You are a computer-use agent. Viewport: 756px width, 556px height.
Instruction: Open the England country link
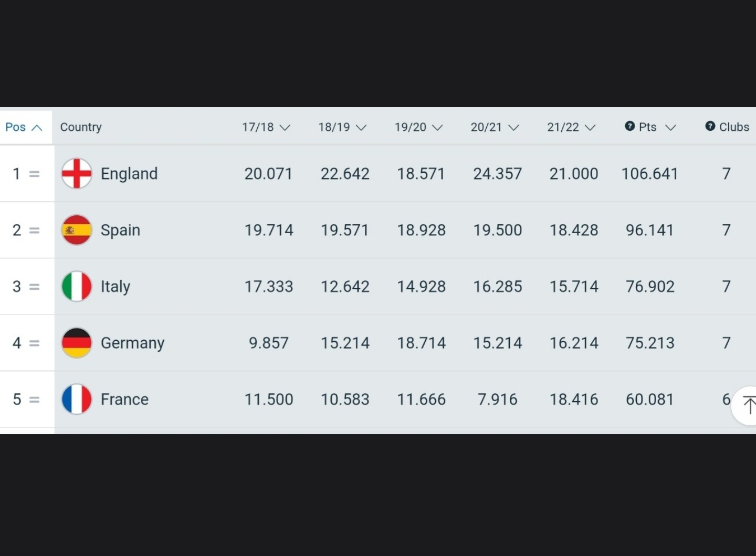tap(129, 174)
